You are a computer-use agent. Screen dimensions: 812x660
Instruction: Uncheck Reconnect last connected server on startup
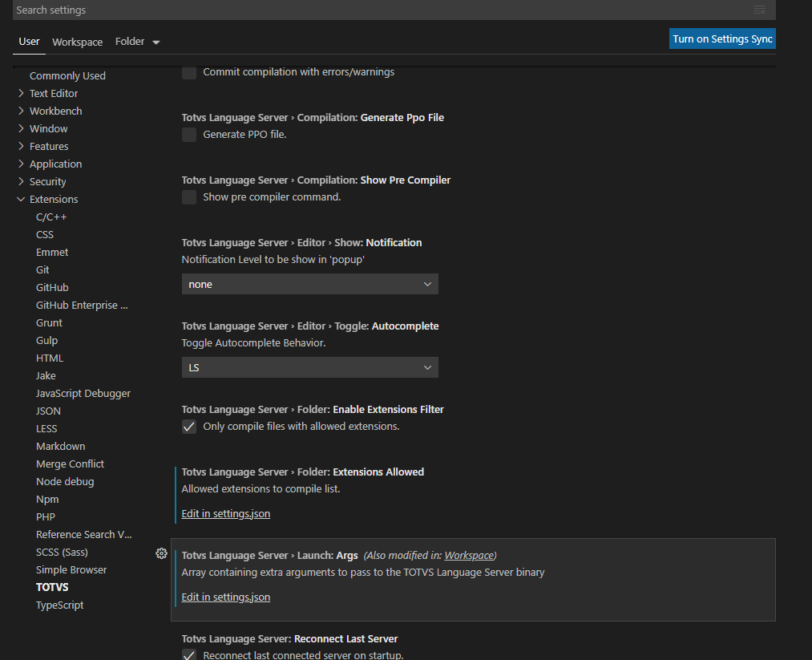point(188,654)
